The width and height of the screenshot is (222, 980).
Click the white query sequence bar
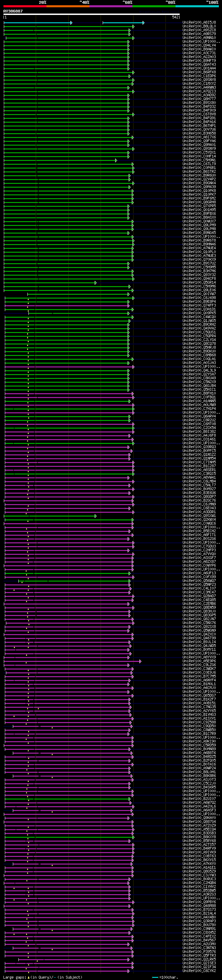[92, 15]
